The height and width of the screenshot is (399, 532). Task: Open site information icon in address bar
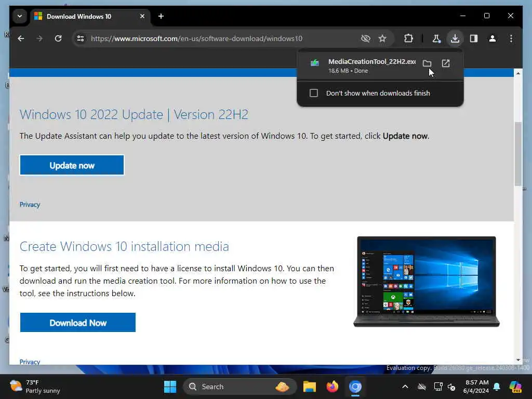[x=81, y=38]
